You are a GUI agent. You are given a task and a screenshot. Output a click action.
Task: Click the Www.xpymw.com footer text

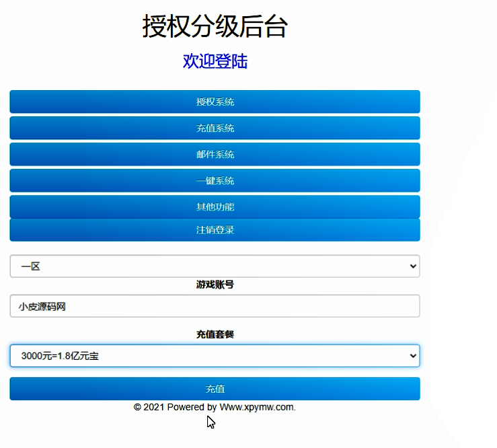257,407
